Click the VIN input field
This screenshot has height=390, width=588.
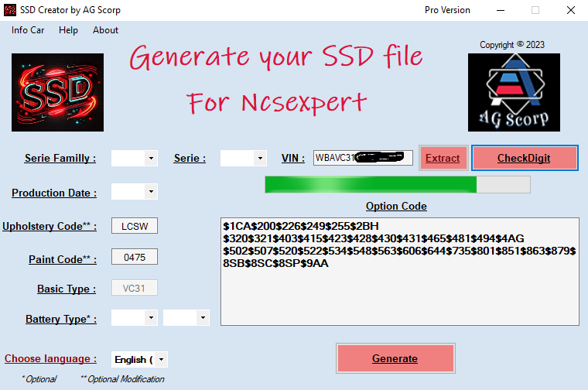362,158
